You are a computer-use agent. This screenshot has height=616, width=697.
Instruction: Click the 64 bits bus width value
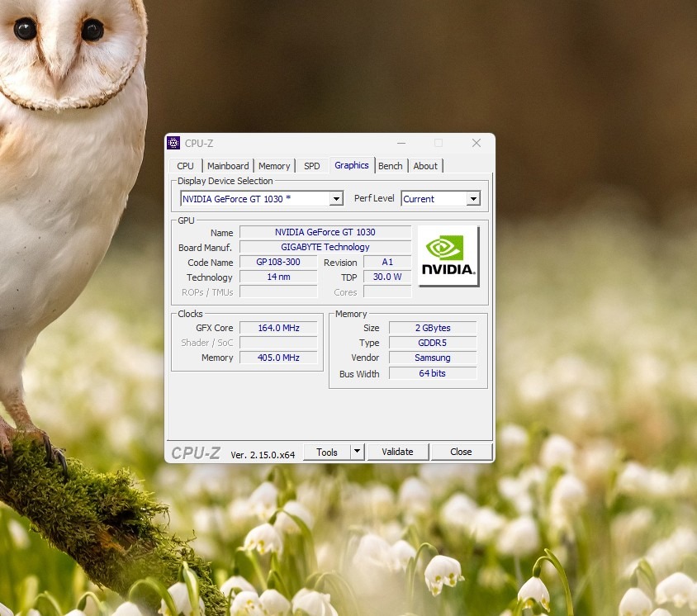pos(433,373)
